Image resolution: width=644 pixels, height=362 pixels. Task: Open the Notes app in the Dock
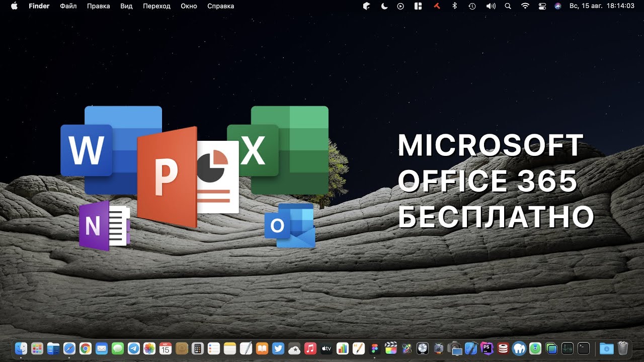pos(230,348)
